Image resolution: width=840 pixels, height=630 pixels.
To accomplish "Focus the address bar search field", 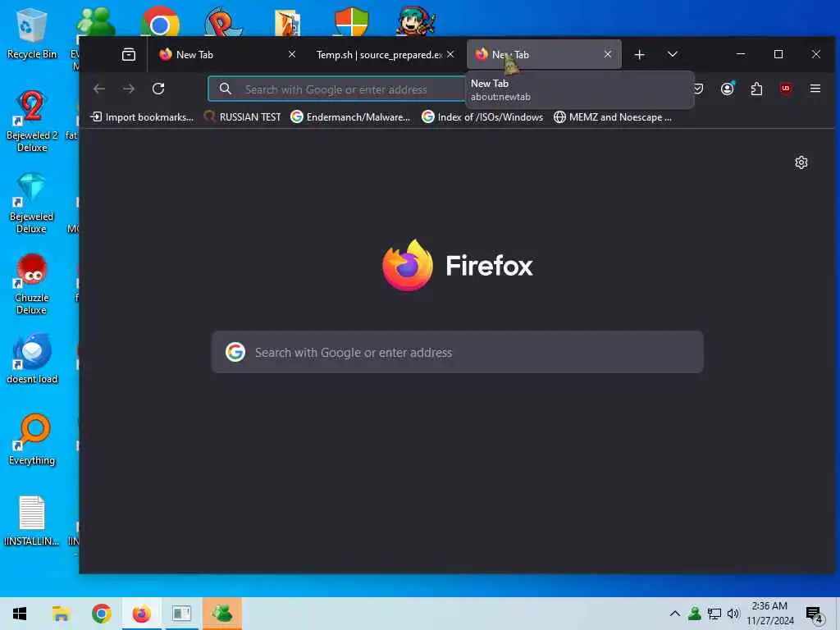I will pyautogui.click(x=337, y=89).
